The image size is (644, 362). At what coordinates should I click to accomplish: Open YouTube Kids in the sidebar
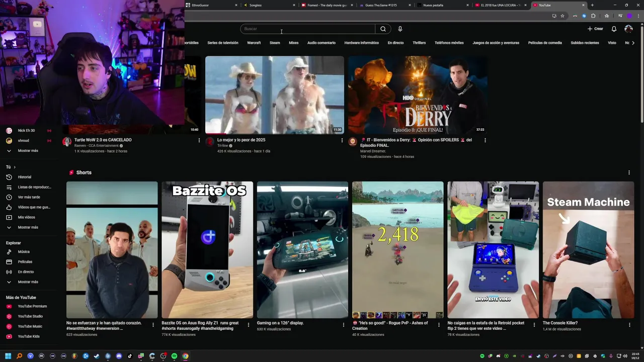29,336
